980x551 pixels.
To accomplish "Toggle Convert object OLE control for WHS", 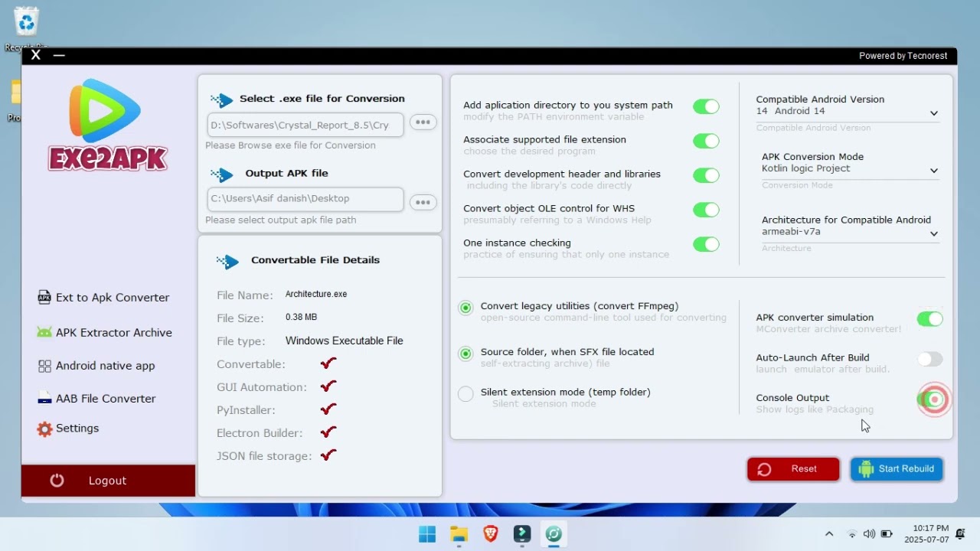I will pos(706,210).
